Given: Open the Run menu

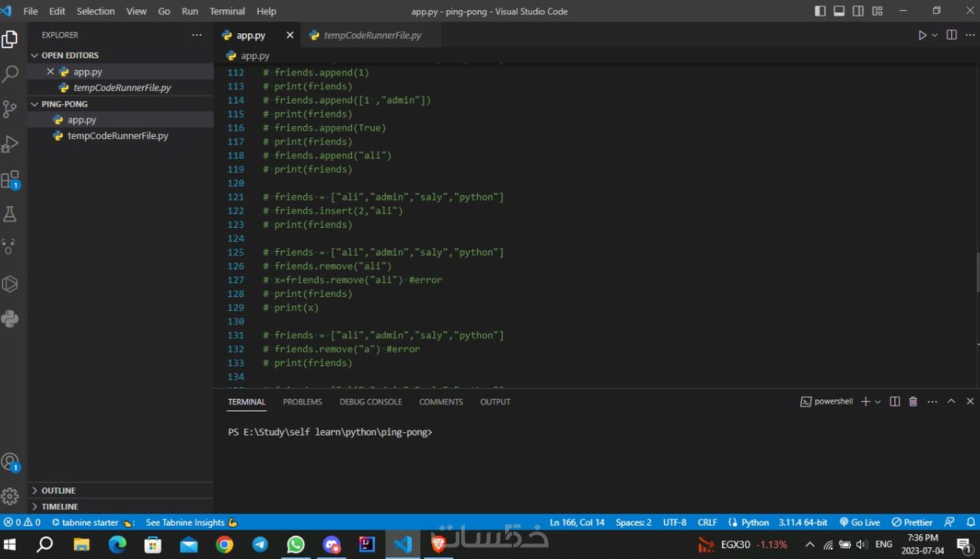Looking at the screenshot, I should 190,12.
